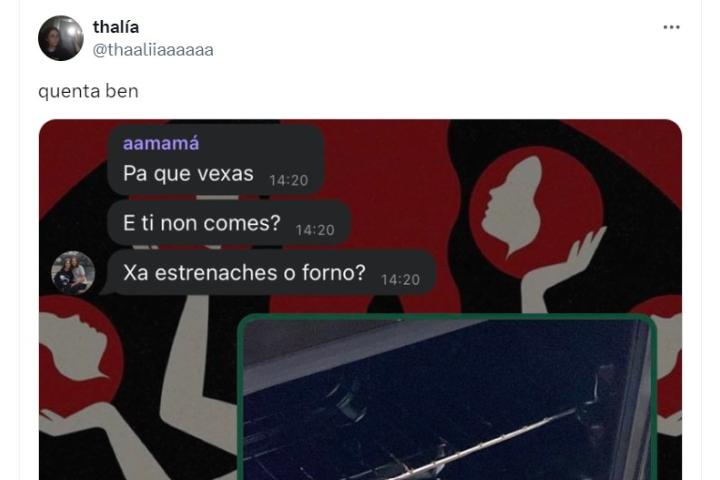Click the aamamá sender name
Screen dimensions: 720x480
(161, 144)
